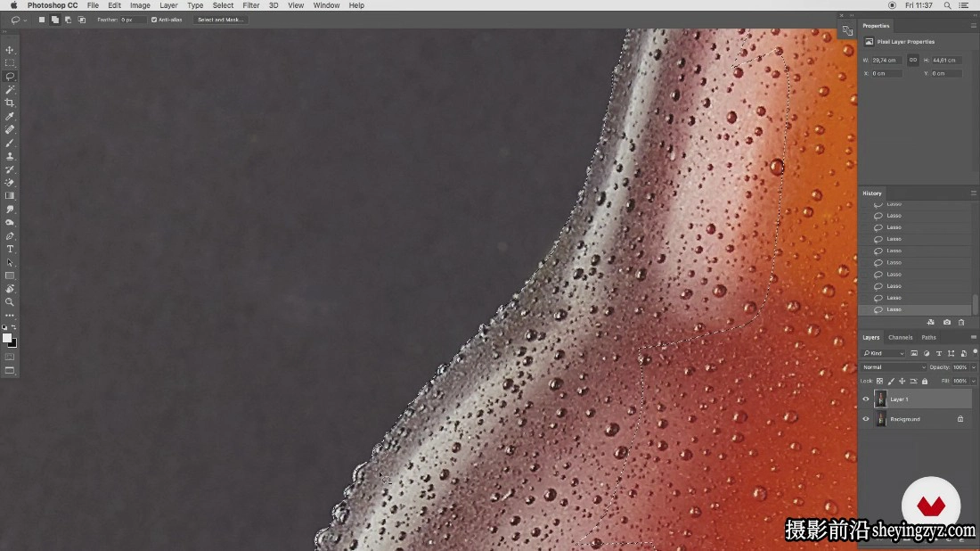Select the Crop tool
The height and width of the screenshot is (551, 980).
tap(10, 103)
